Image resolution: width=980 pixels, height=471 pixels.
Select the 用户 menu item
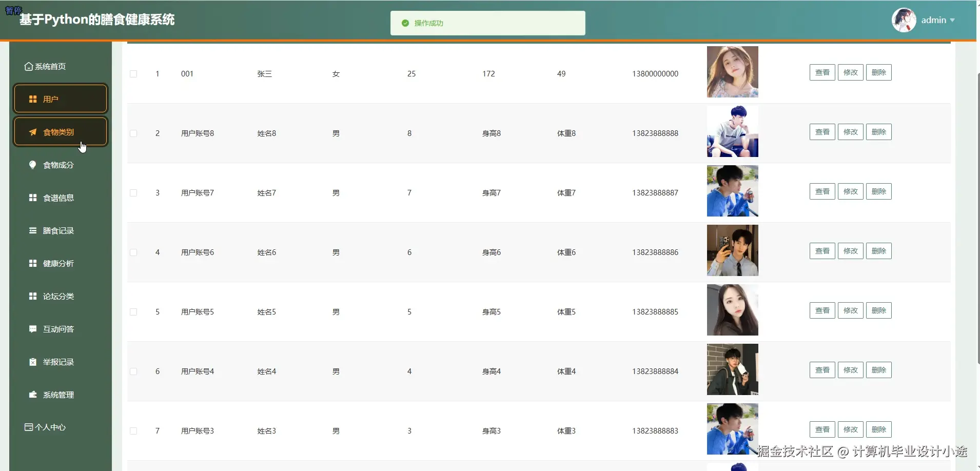(61, 99)
